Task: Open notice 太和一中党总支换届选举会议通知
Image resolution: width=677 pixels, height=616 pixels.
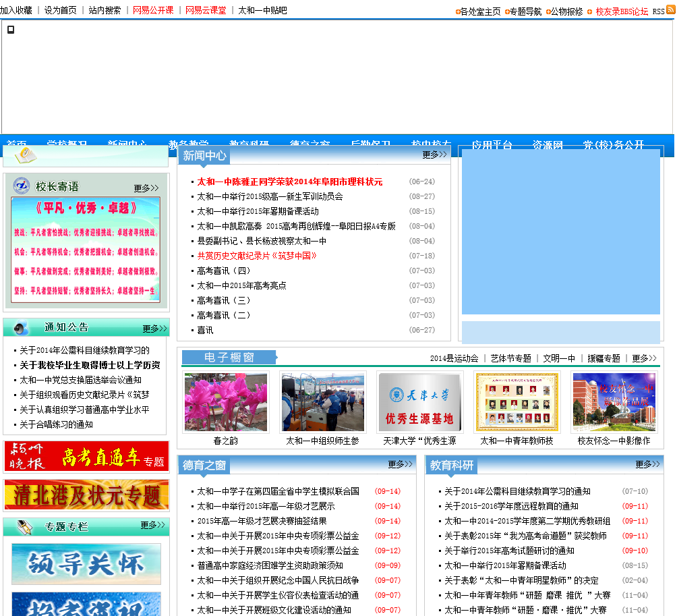Action: click(x=80, y=380)
